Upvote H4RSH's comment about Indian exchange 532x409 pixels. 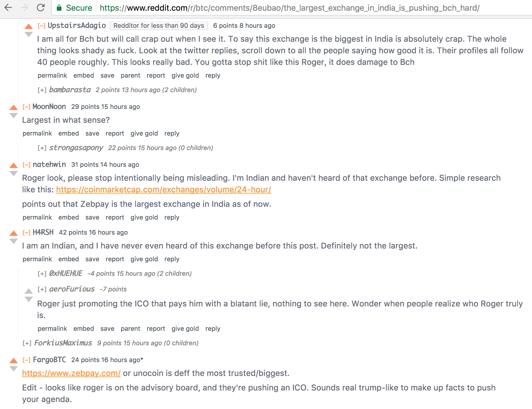click(14, 233)
